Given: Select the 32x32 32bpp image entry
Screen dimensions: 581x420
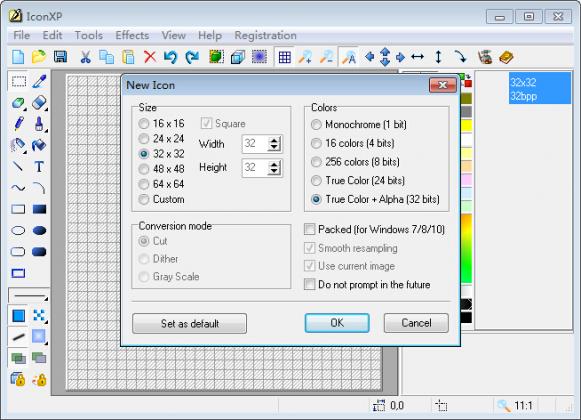Looking at the screenshot, I should pos(539,89).
